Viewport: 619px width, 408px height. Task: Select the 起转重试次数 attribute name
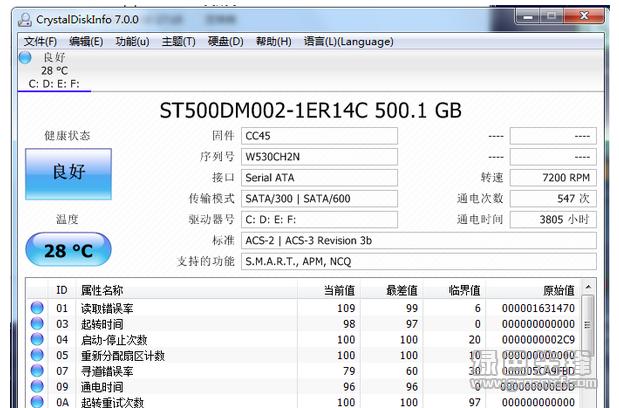coord(112,402)
